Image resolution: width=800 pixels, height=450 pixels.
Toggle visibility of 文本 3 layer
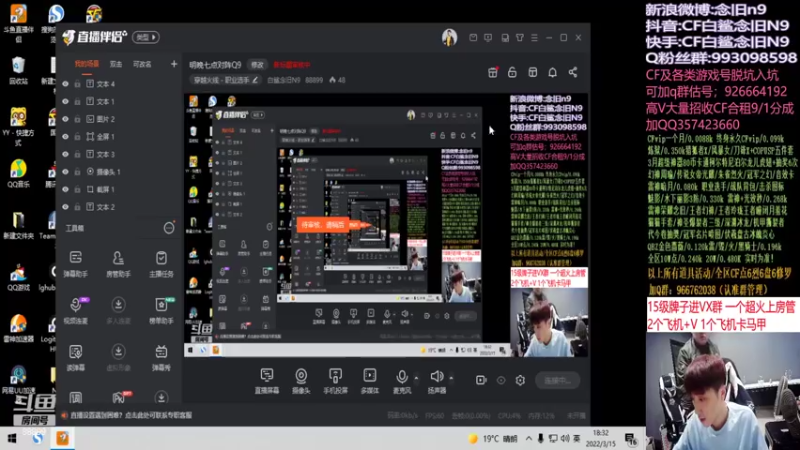pos(65,154)
